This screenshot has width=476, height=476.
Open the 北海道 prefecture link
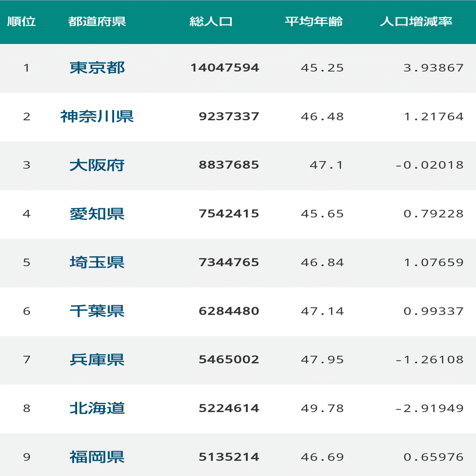tap(97, 408)
